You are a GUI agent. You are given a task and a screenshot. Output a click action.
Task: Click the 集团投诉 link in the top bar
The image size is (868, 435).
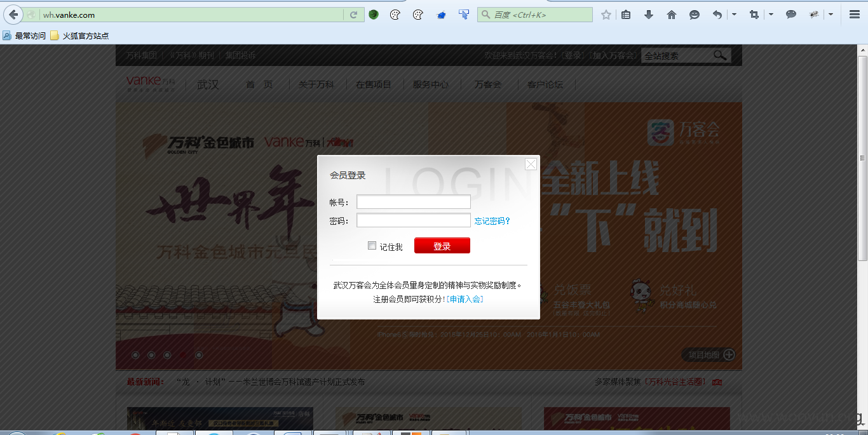[x=241, y=55]
